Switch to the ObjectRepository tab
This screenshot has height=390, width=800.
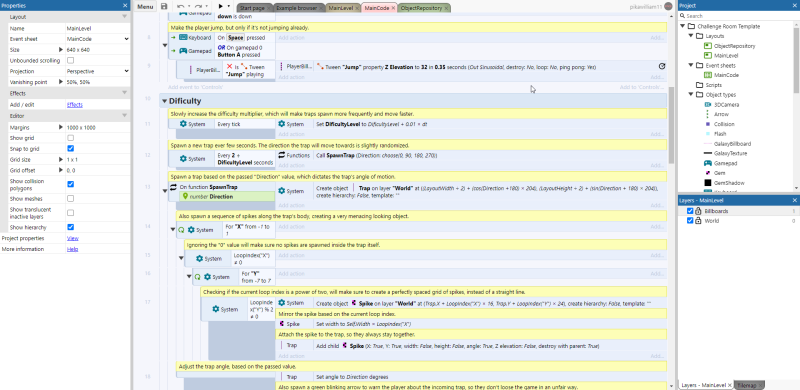(x=423, y=8)
